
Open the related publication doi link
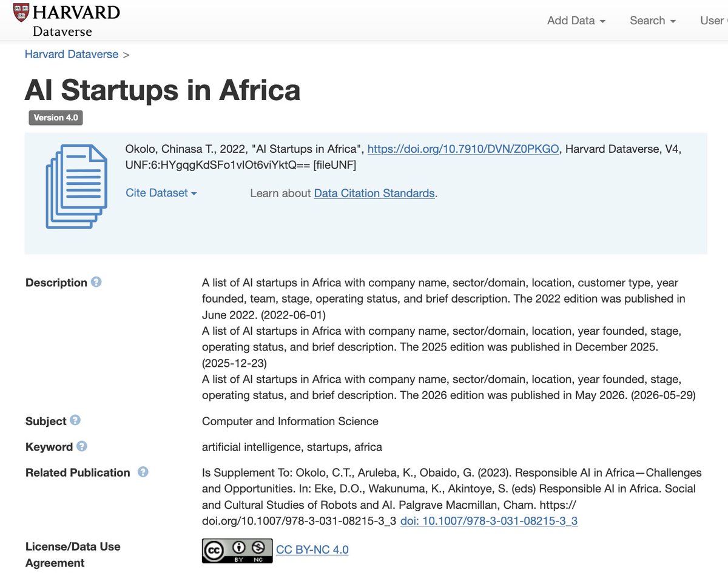[x=489, y=520]
